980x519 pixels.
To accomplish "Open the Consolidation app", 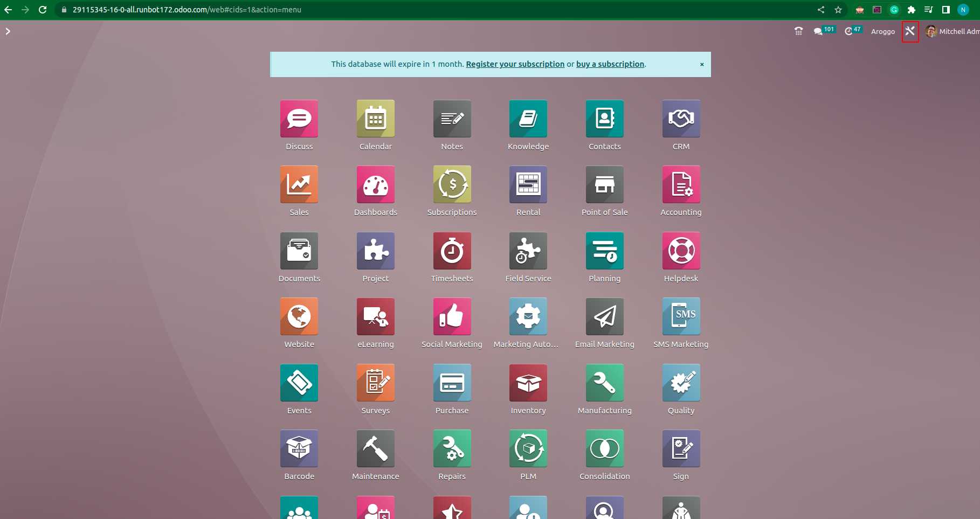I will 605,448.
